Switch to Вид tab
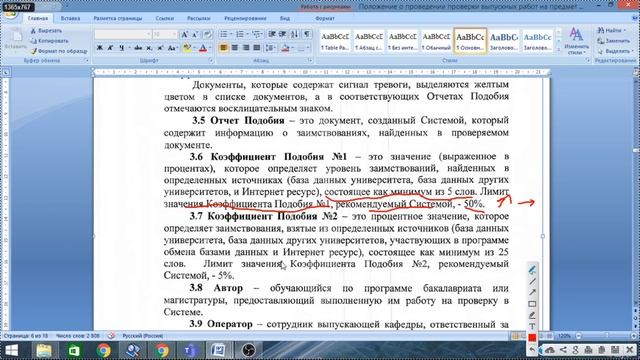The width and height of the screenshot is (640, 360). 285,18
